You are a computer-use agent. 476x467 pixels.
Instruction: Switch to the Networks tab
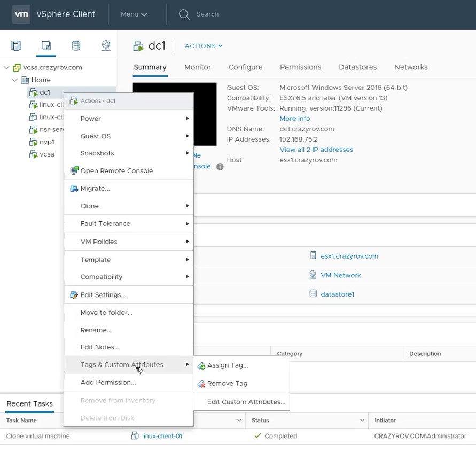pyautogui.click(x=411, y=67)
